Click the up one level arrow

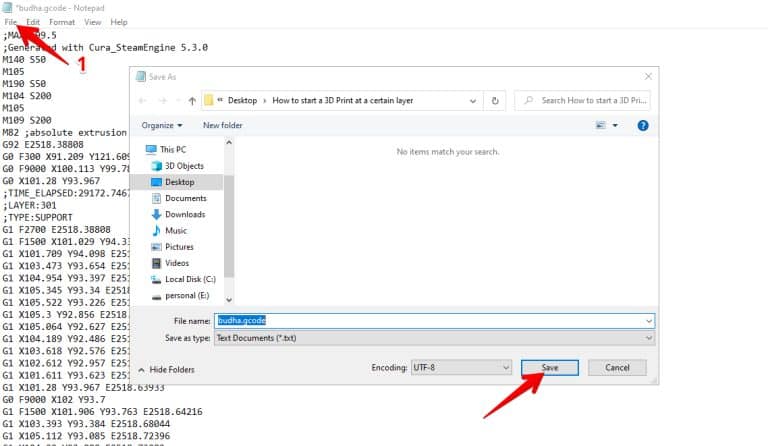click(x=191, y=101)
